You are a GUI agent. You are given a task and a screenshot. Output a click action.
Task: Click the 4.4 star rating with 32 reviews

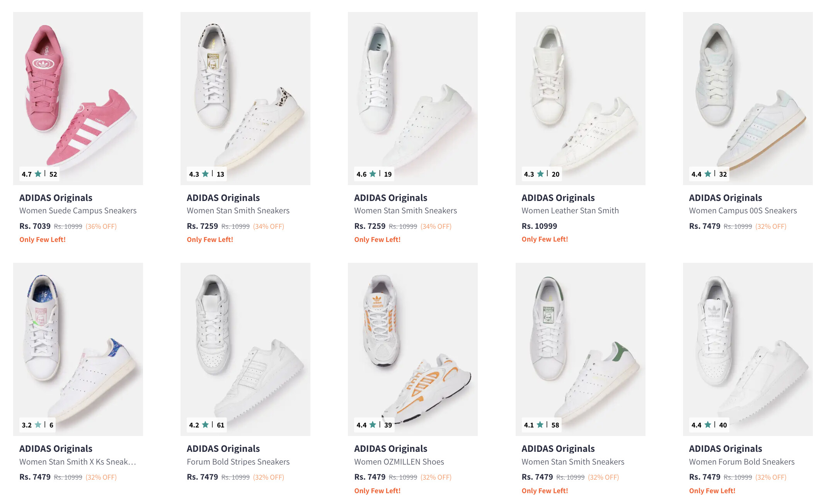pyautogui.click(x=709, y=174)
